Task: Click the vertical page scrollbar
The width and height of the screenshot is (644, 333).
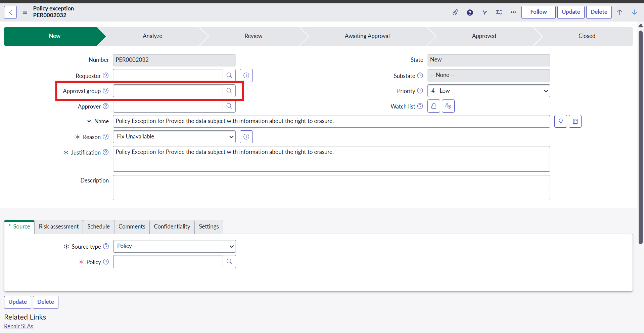Action: (640, 134)
